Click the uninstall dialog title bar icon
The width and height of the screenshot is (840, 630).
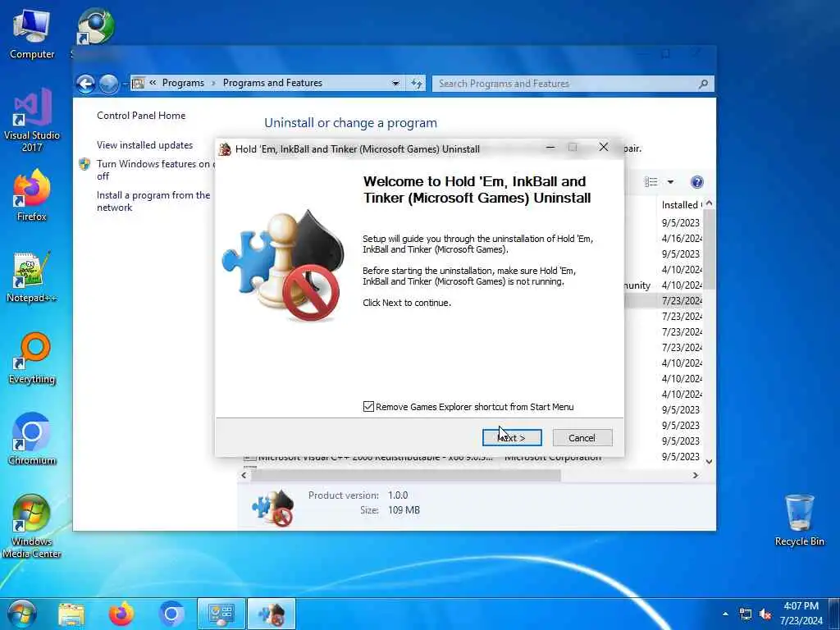tap(225, 149)
